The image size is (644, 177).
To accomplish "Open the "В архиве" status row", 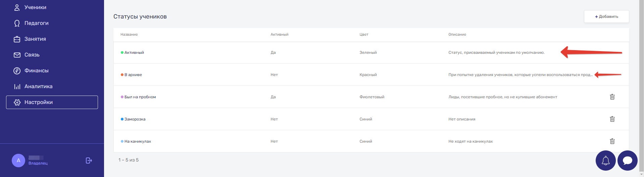I will [x=371, y=75].
